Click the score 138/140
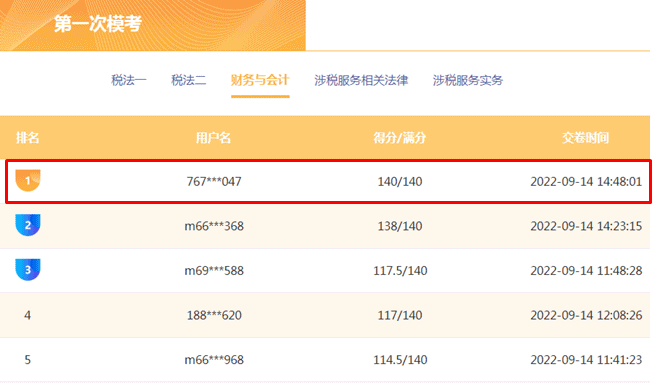 400,226
